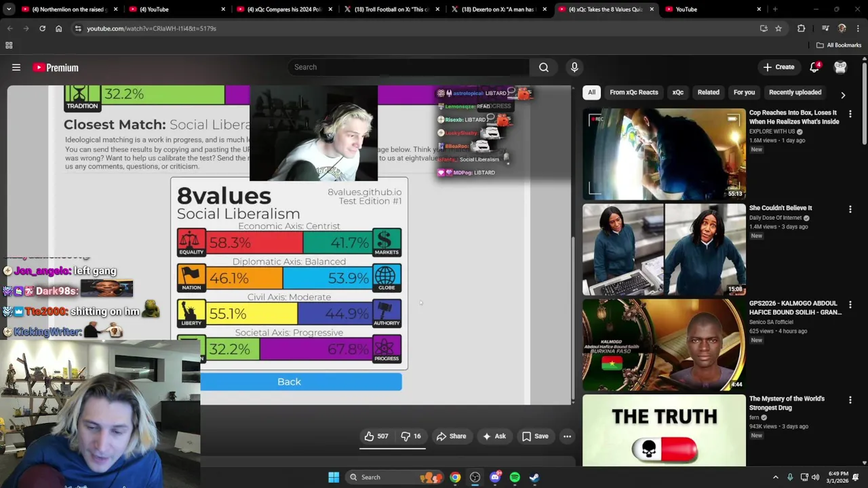The width and height of the screenshot is (868, 488).
Task: Select the From xQc Reacts chip
Action: 633,92
